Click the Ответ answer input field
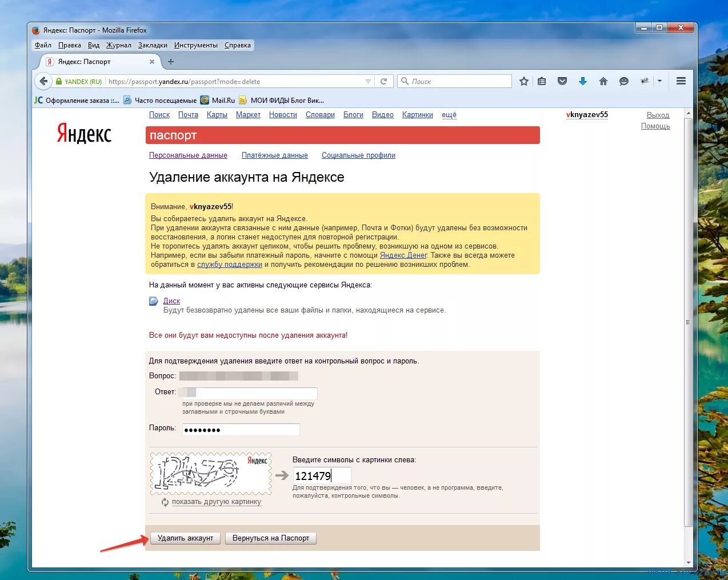 click(250, 393)
